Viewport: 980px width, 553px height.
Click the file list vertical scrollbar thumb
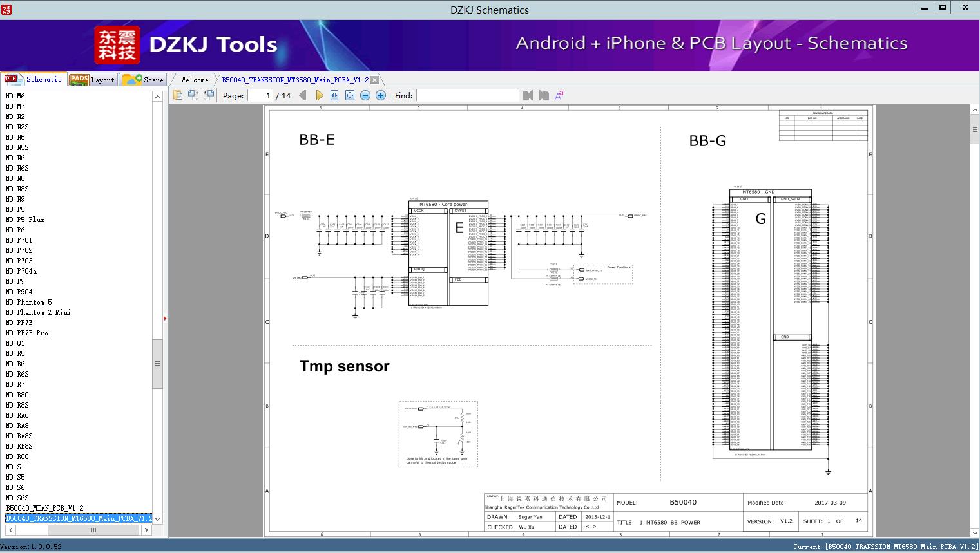(157, 364)
